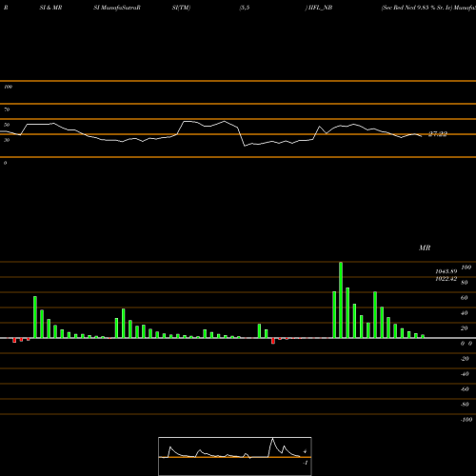Viewport: 476px width, 476px height.
Task: Click the 'IIFL_NB' symbol label
Action: pos(320,8)
